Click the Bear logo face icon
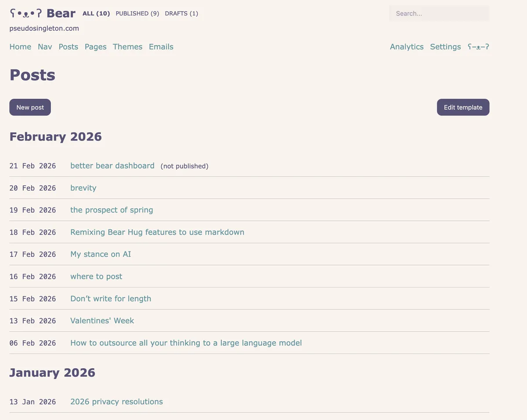This screenshot has height=420, width=527. tap(25, 14)
